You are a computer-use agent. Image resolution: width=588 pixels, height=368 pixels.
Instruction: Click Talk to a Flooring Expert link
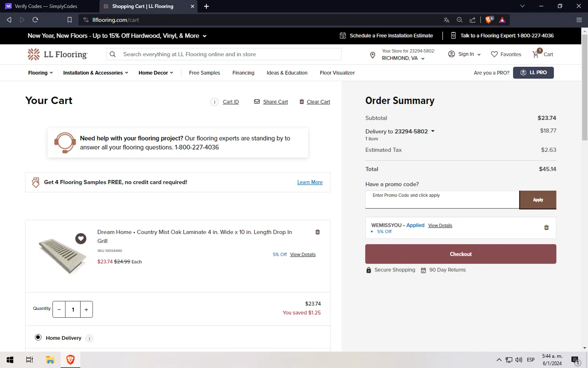pos(503,36)
